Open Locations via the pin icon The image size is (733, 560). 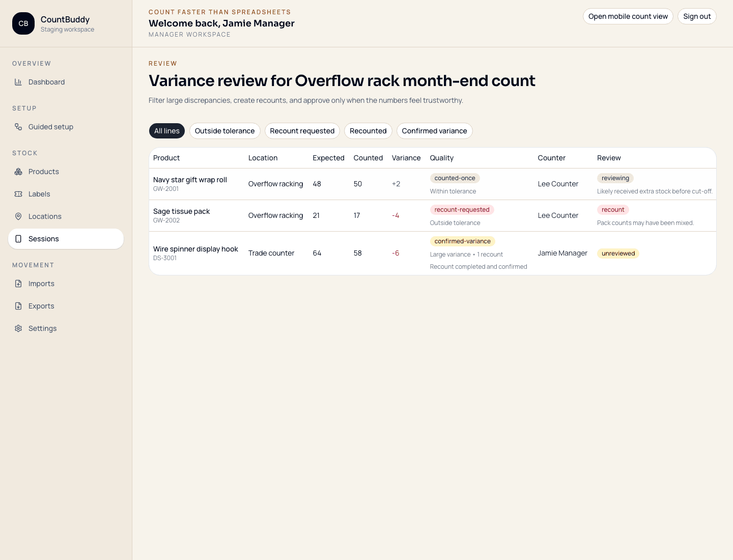tap(18, 216)
